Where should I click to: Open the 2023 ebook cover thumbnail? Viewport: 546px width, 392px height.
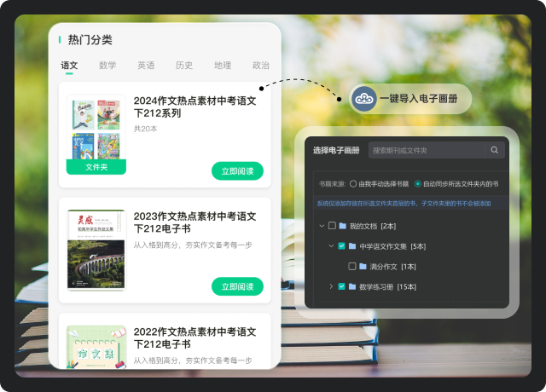pos(96,250)
